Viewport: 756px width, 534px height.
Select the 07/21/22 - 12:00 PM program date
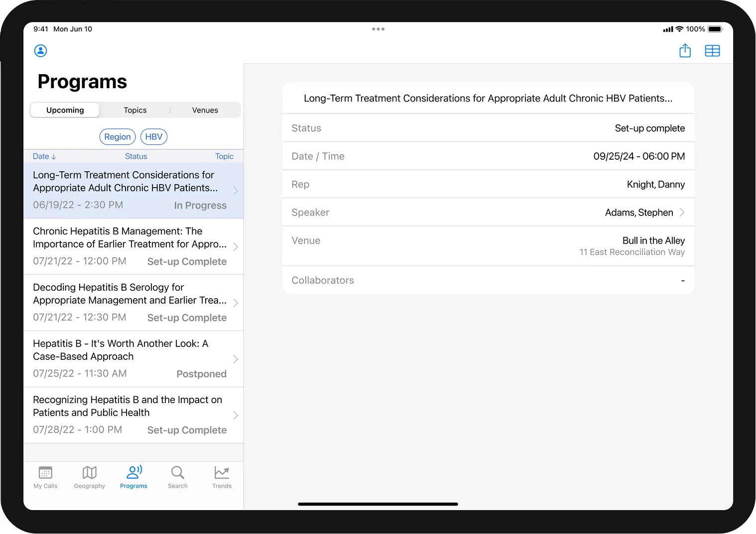[x=80, y=261]
